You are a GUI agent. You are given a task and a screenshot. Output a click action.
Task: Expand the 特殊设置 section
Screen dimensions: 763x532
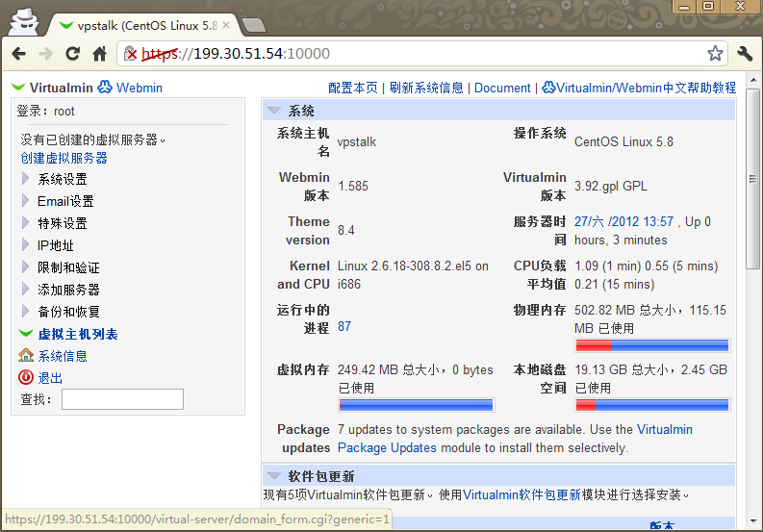pos(25,223)
